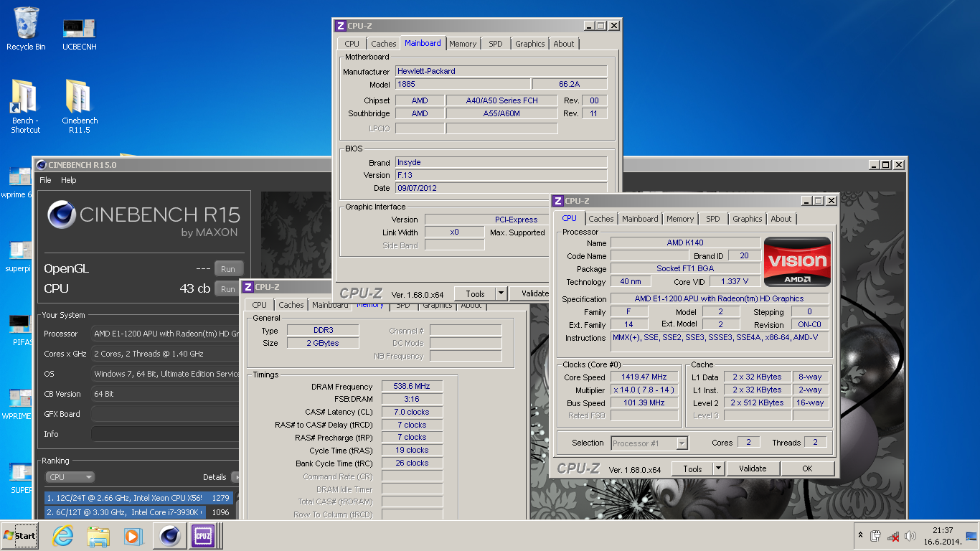Screen dimensions: 980x551
Task: Click the Cinebench R15 title bar icon
Action: (x=41, y=165)
